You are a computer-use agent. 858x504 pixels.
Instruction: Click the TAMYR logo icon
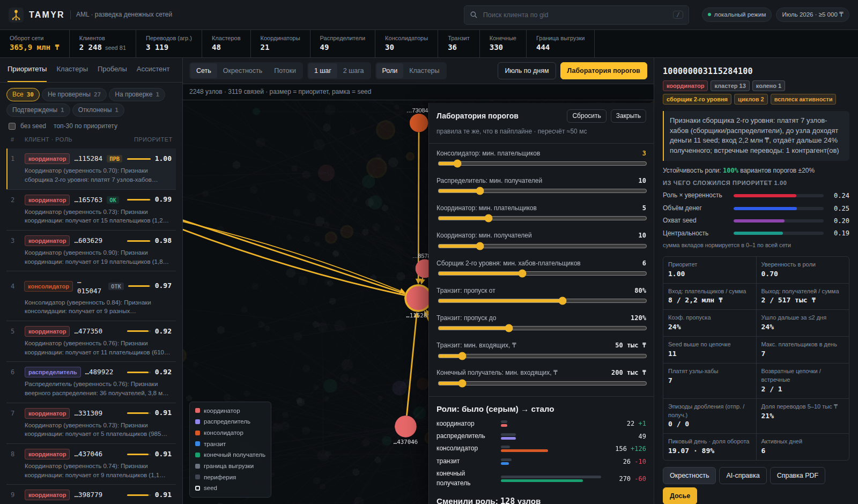coord(16,15)
